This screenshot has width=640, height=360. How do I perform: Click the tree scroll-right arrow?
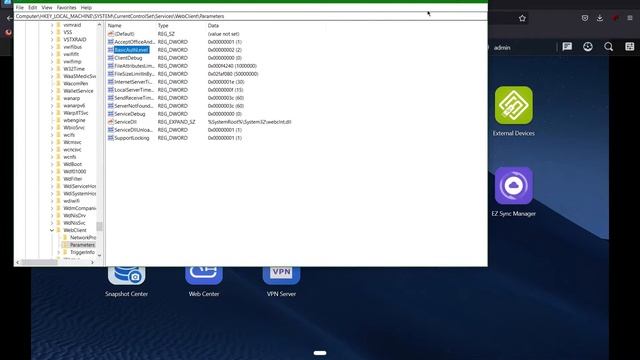pos(93,262)
